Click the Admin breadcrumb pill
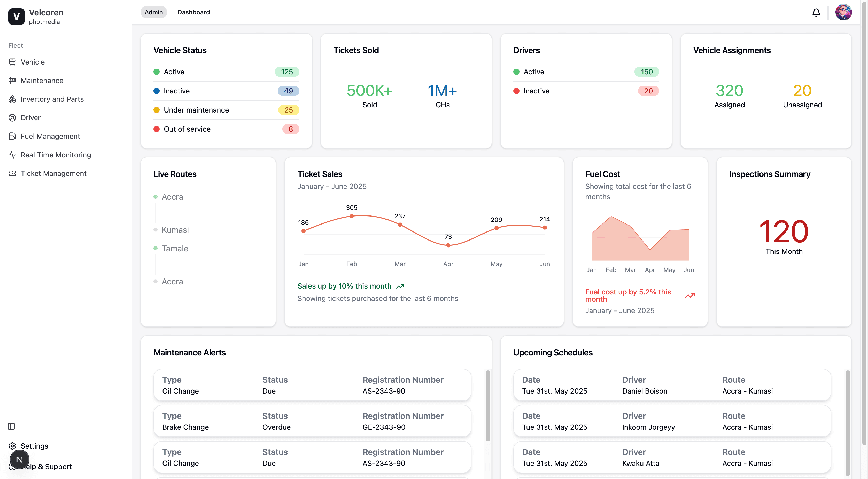This screenshot has width=868, height=479. (x=154, y=12)
